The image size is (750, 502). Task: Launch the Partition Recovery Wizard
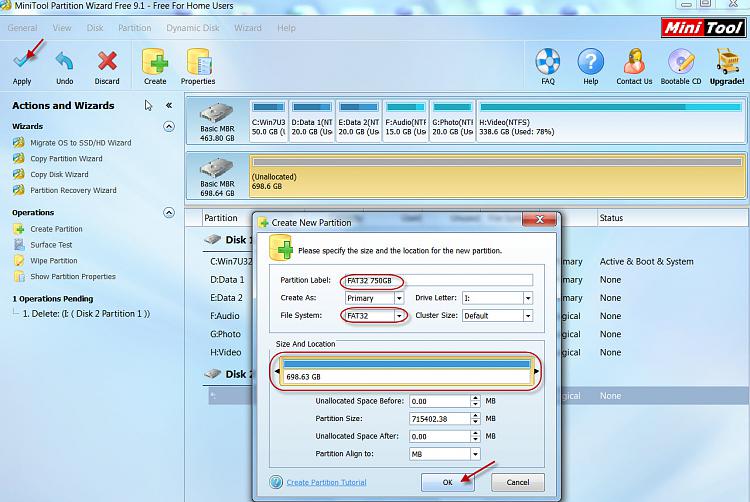click(73, 190)
